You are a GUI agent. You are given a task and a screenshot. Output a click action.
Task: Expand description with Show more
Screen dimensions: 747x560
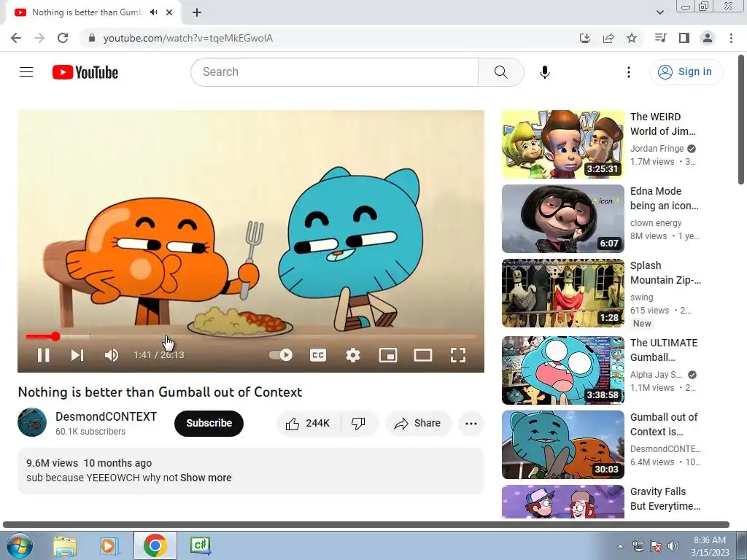click(x=206, y=478)
